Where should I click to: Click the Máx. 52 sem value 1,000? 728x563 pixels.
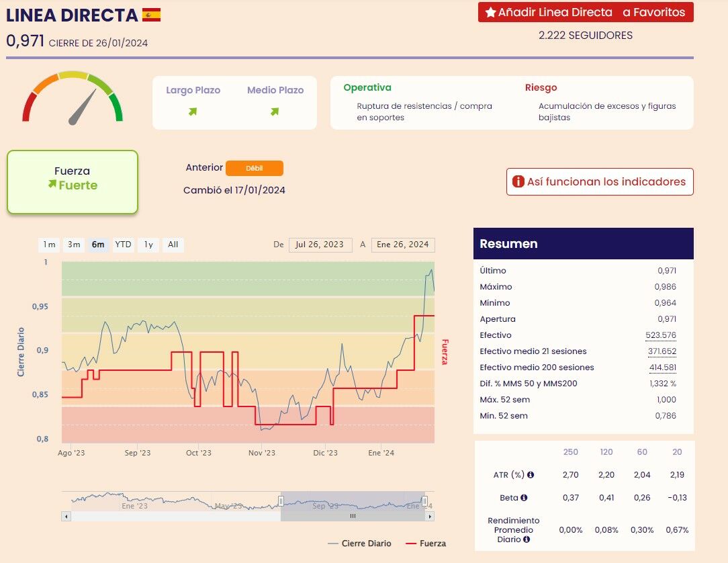click(667, 400)
